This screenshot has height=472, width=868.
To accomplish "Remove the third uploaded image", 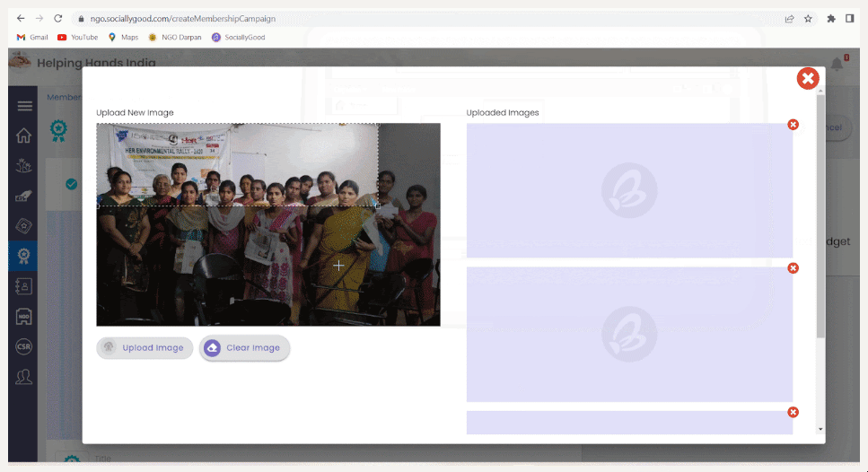I will [793, 412].
